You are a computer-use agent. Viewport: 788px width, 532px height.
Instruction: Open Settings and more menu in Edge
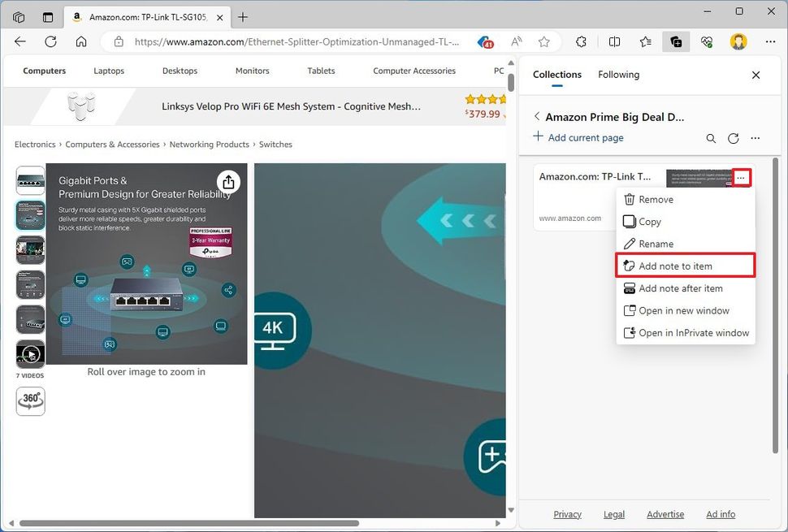click(770, 41)
